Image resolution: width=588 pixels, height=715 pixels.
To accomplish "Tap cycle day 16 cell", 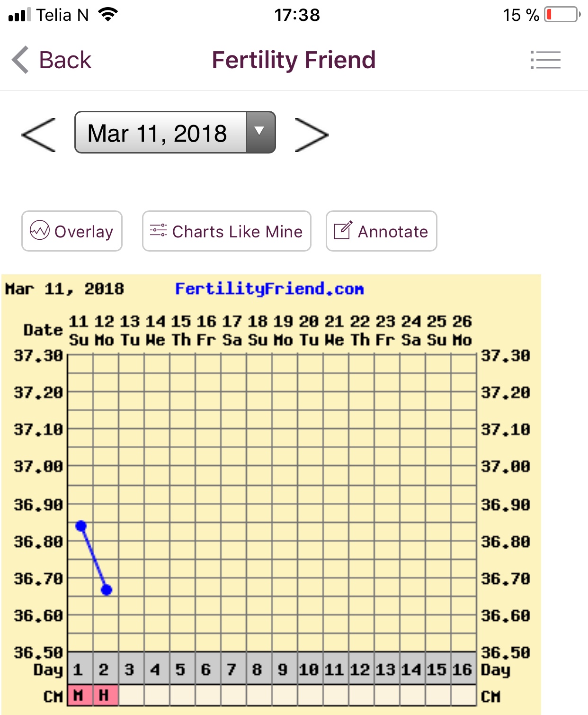I will pos(463,669).
